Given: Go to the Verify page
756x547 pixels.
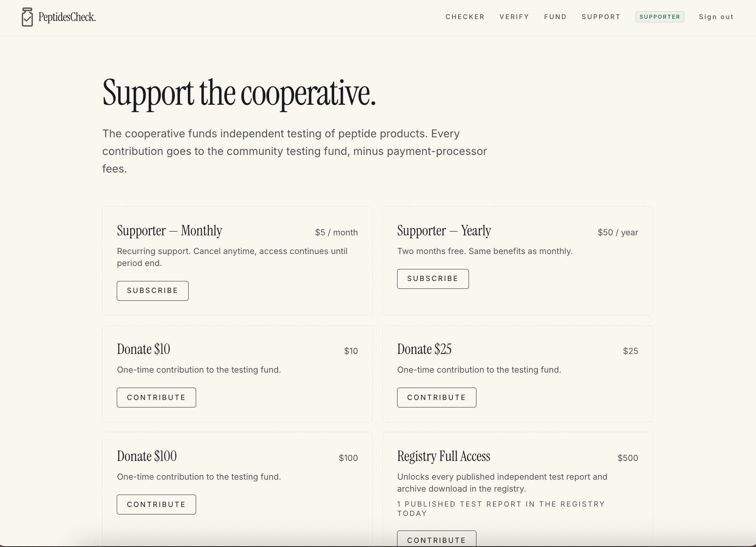Looking at the screenshot, I should [514, 17].
